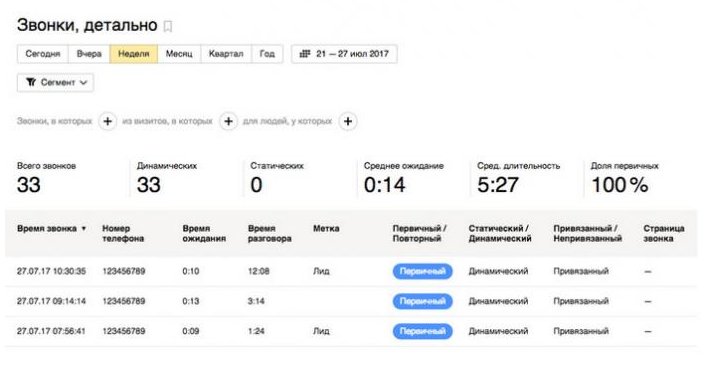Click the Доля первичных value 100 %
Viewport: 707px width, 365px height.
click(620, 185)
